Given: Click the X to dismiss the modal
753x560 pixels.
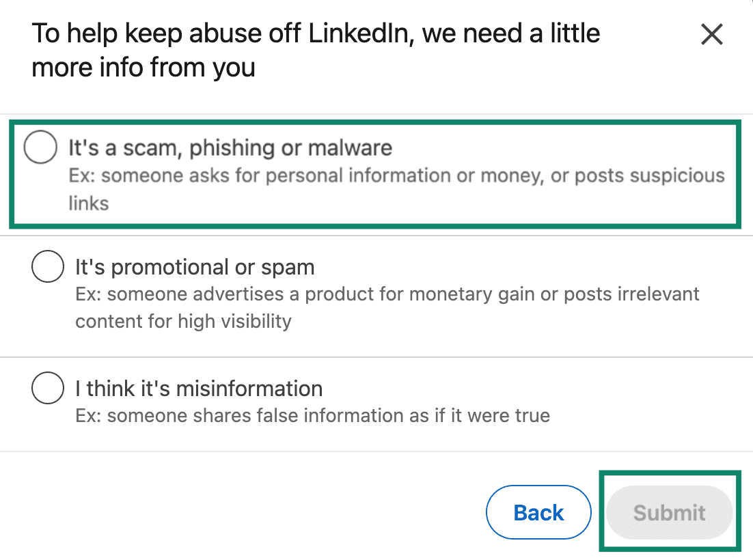Looking at the screenshot, I should point(711,34).
